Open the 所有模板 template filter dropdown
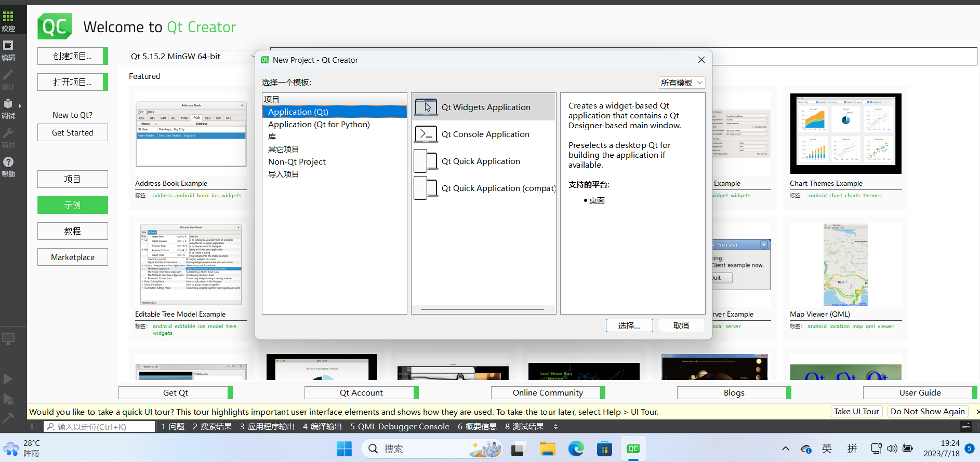Viewport: 980px width, 462px height. click(x=682, y=83)
